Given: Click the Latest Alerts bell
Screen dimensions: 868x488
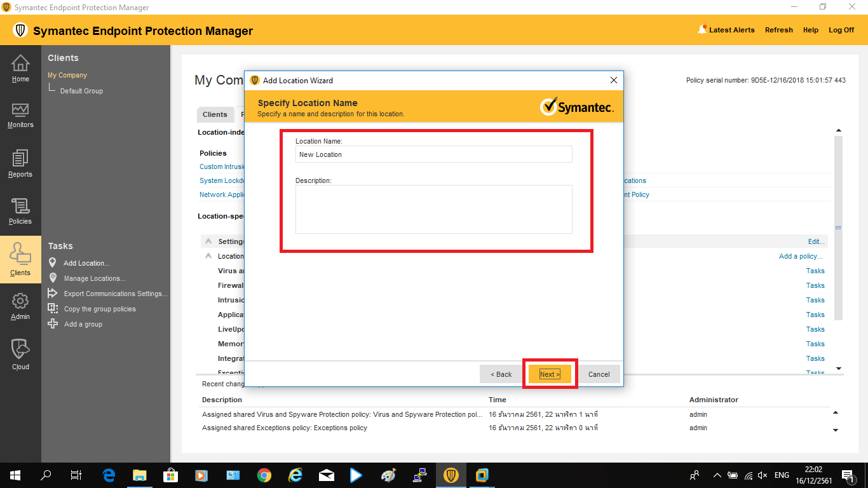Looking at the screenshot, I should pyautogui.click(x=702, y=30).
